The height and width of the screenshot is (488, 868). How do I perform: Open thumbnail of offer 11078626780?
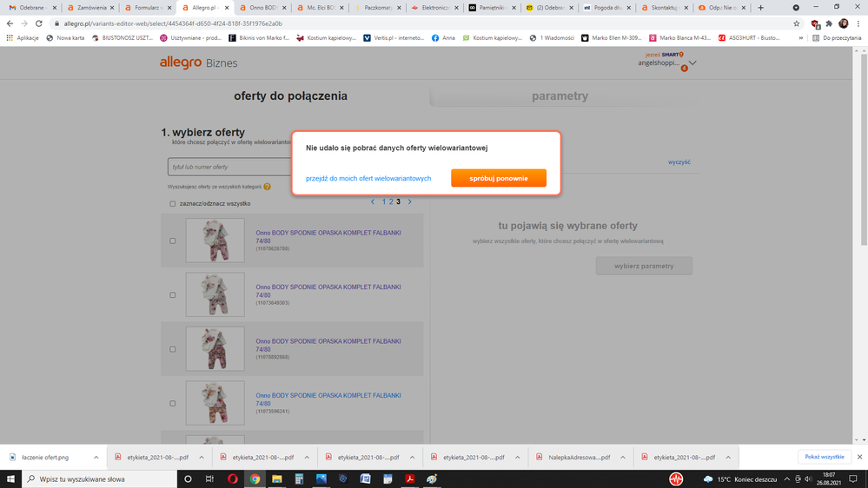tap(215, 241)
